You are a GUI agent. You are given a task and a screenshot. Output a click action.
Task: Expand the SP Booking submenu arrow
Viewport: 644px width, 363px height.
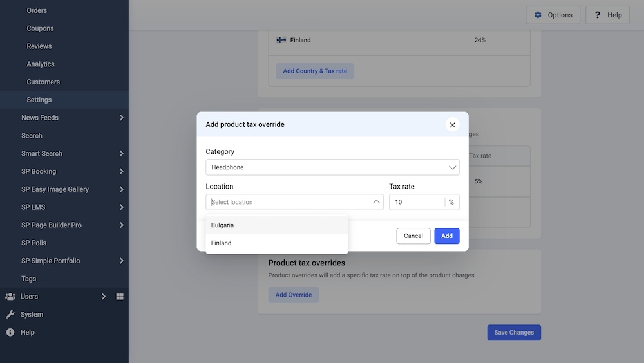(121, 172)
